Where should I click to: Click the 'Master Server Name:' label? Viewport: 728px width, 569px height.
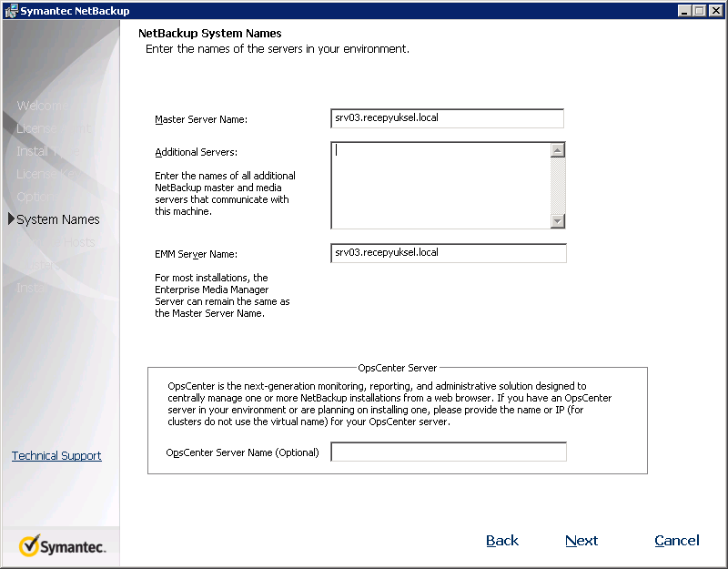[201, 119]
